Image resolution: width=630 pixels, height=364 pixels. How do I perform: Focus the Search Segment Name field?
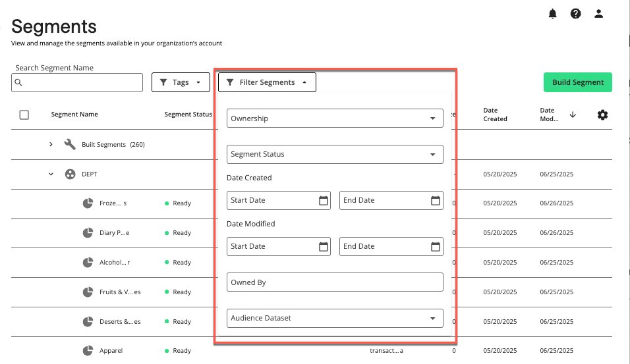point(77,82)
